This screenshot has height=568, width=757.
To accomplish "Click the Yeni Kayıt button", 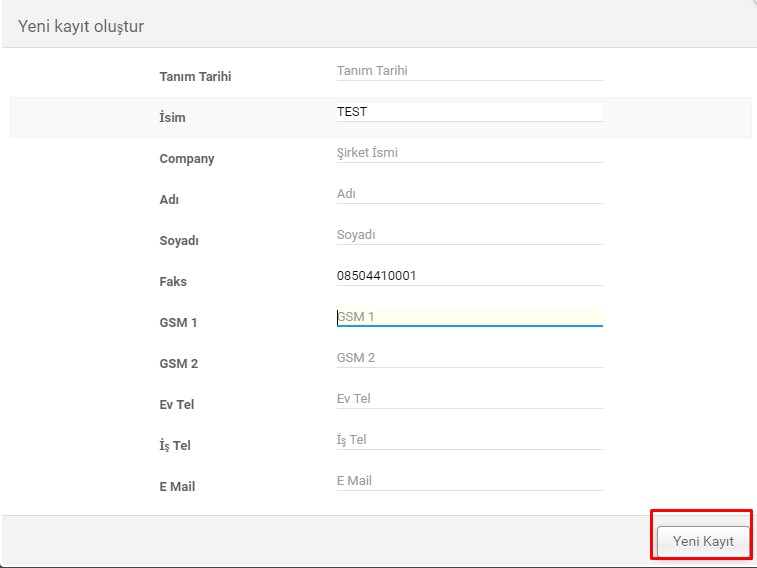I will [x=703, y=541].
